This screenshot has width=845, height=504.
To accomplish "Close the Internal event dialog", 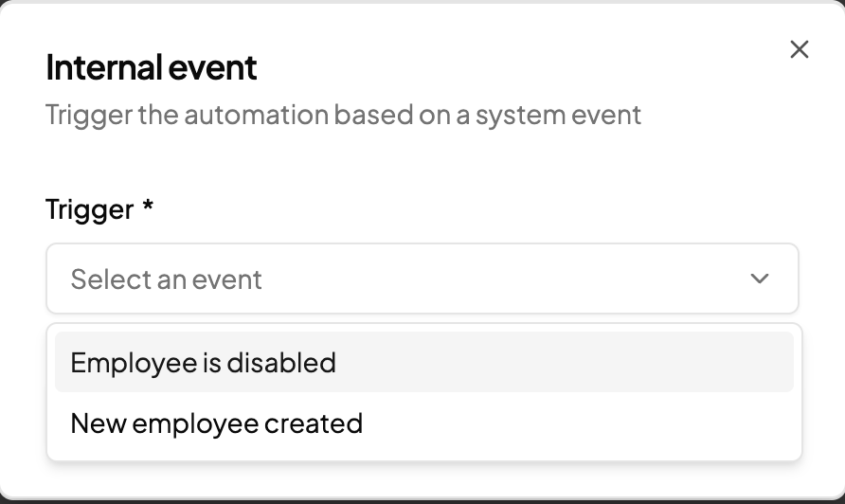I will coord(800,49).
